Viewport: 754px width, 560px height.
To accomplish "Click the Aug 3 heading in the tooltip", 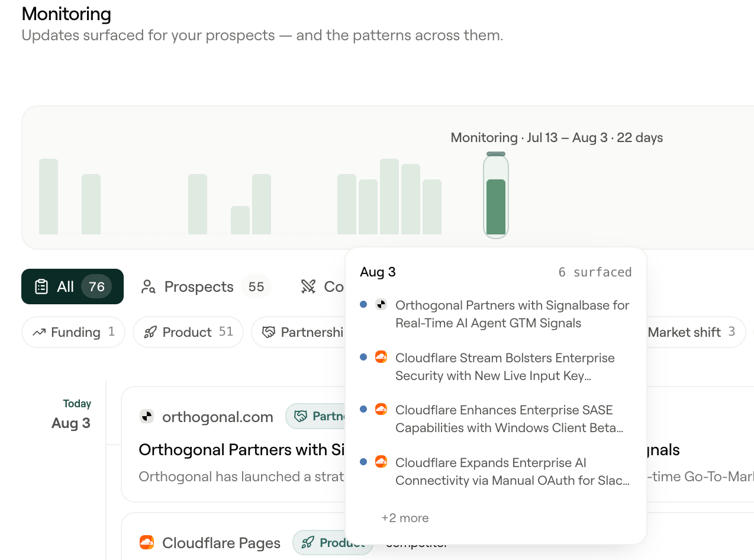I will click(378, 272).
